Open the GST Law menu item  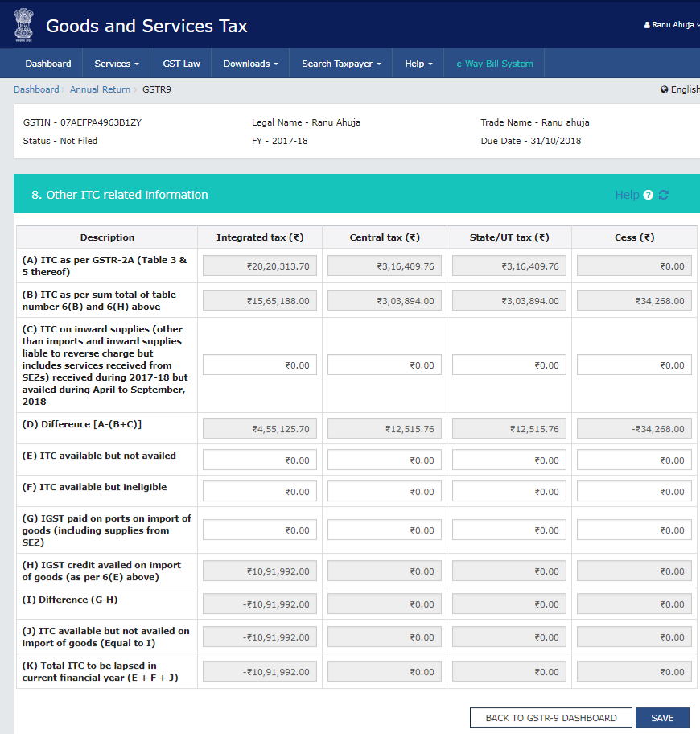pos(182,64)
